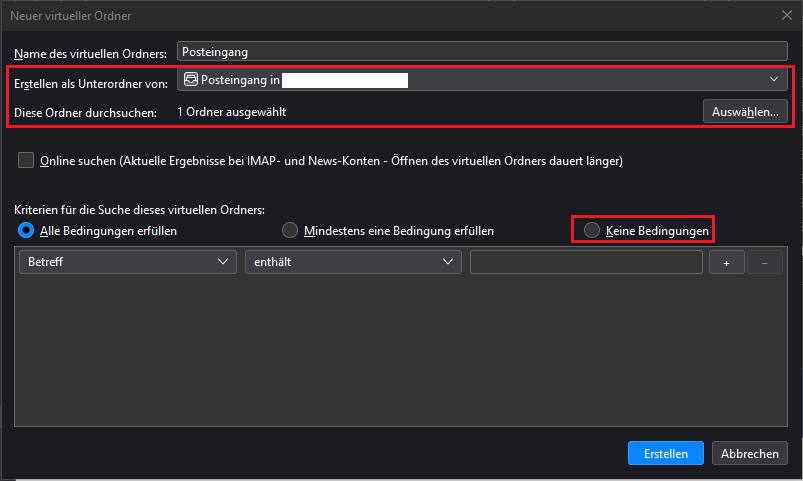The image size is (803, 481).
Task: Cancel the dialog with Abbrechen
Action: (x=750, y=453)
